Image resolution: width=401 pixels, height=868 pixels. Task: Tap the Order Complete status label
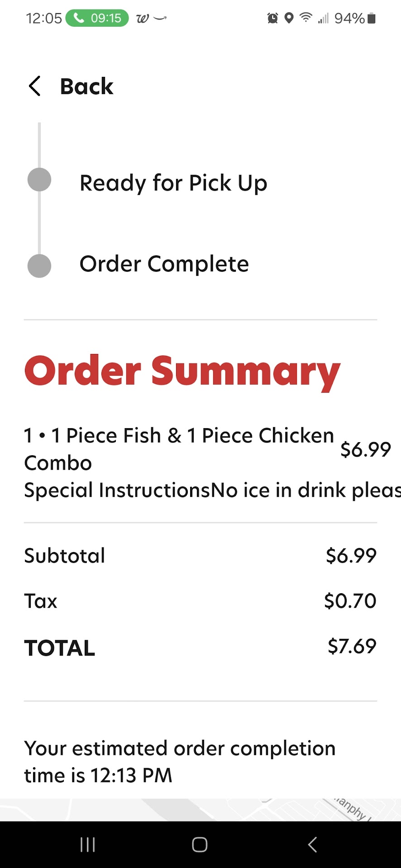coord(164,264)
